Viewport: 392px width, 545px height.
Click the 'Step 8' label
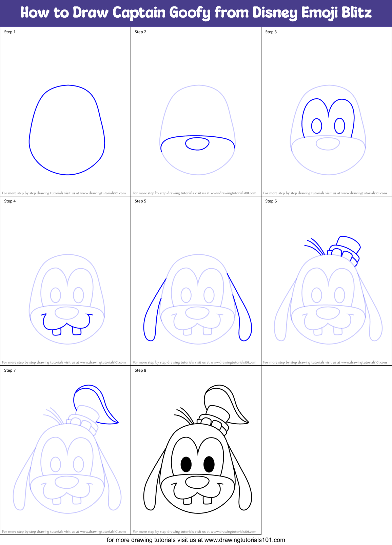[x=140, y=370]
